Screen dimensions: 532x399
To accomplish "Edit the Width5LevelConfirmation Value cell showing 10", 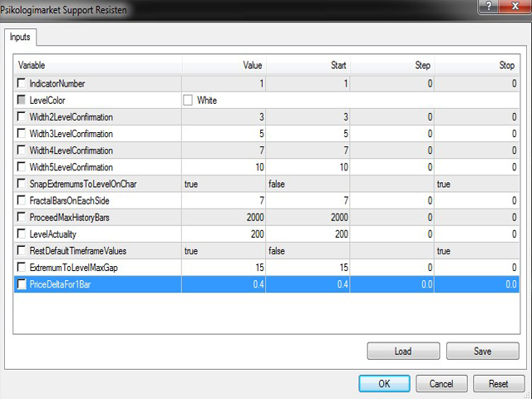I will click(x=224, y=167).
